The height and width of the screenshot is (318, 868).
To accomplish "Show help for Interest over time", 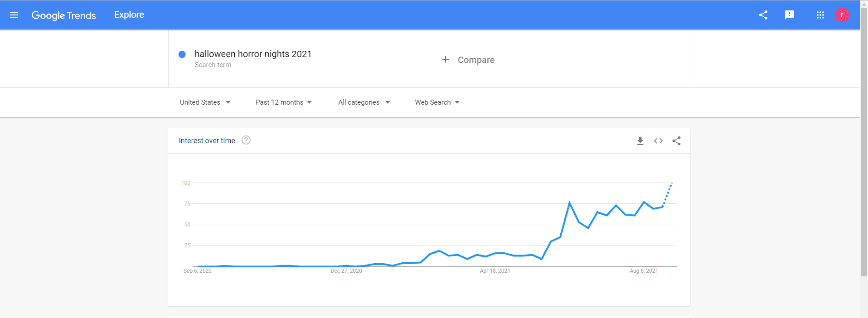I will pyautogui.click(x=246, y=140).
